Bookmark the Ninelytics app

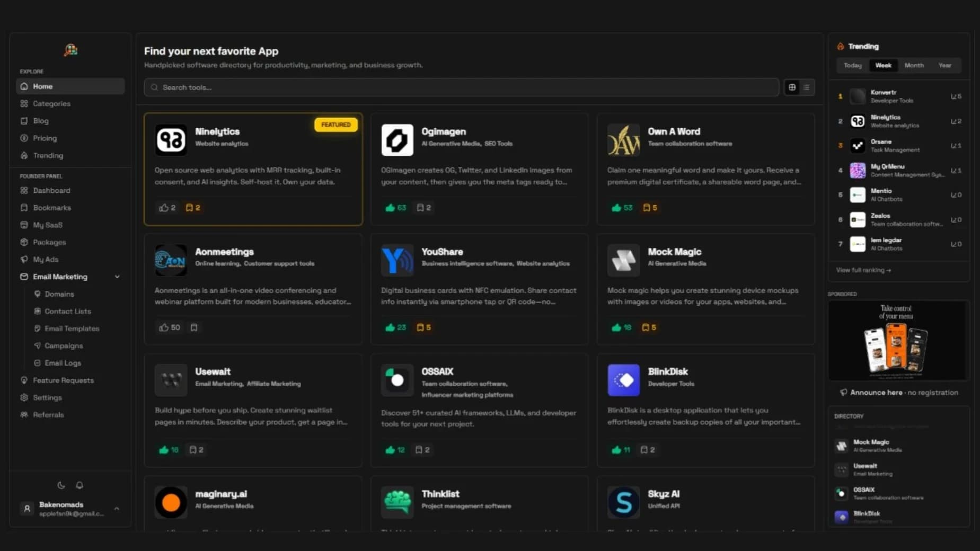[193, 208]
